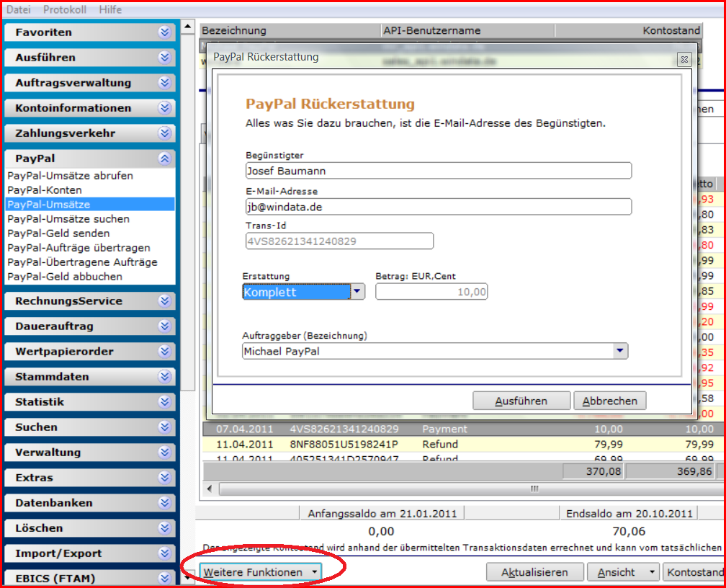
Task: Open PayPal-Aufträge übertragen
Action: 79,247
